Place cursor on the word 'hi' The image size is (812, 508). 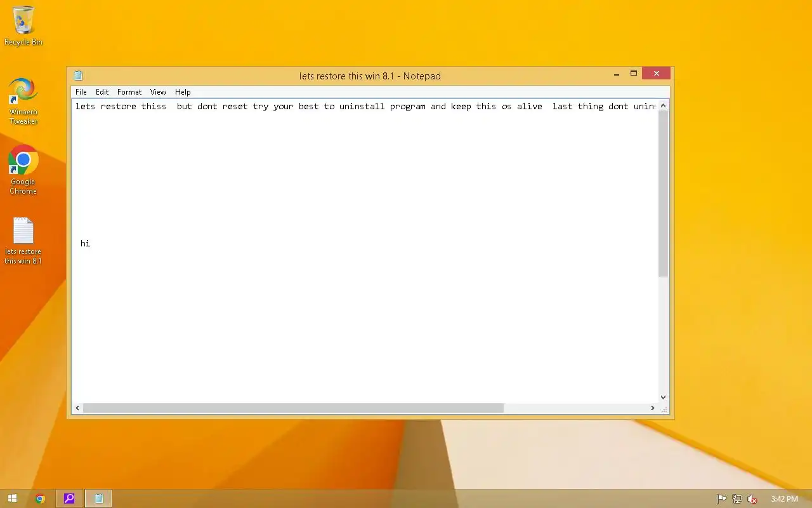pos(86,243)
